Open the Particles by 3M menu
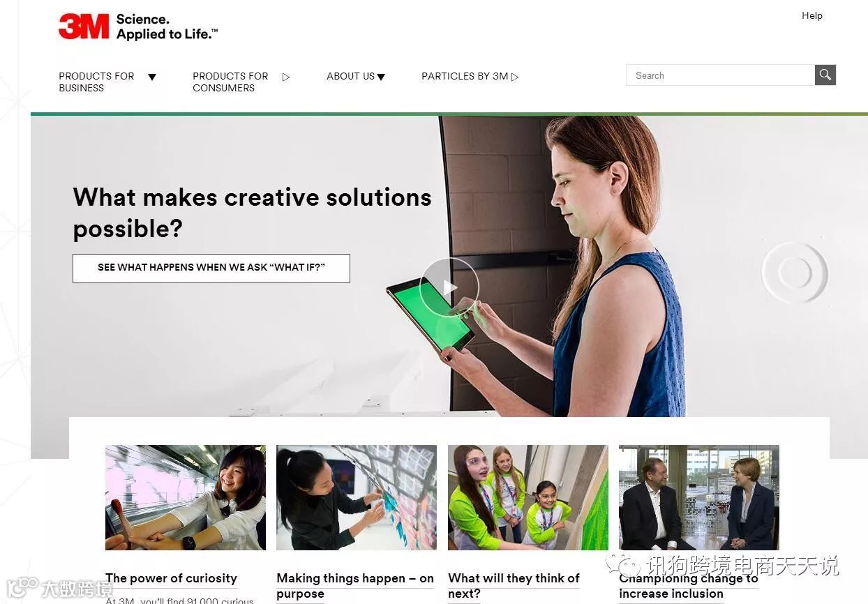The height and width of the screenshot is (604, 868). point(465,76)
